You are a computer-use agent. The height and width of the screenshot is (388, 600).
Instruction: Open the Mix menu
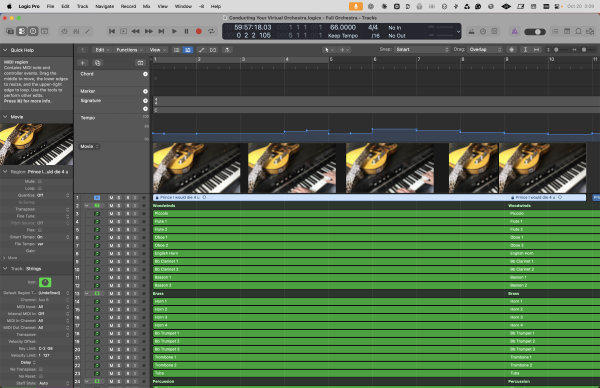[x=146, y=6]
